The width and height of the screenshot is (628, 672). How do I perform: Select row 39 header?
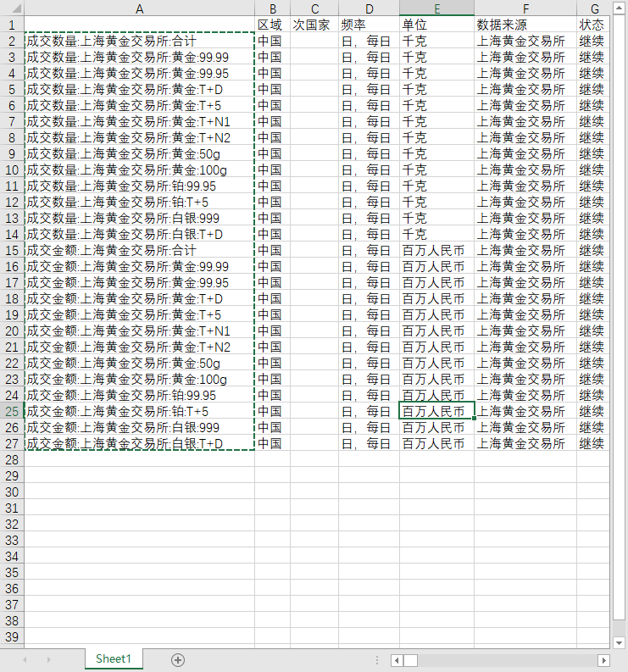tap(12, 637)
